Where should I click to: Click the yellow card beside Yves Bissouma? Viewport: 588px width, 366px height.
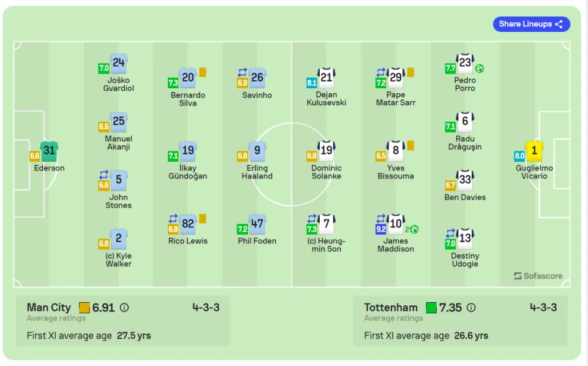[410, 145]
